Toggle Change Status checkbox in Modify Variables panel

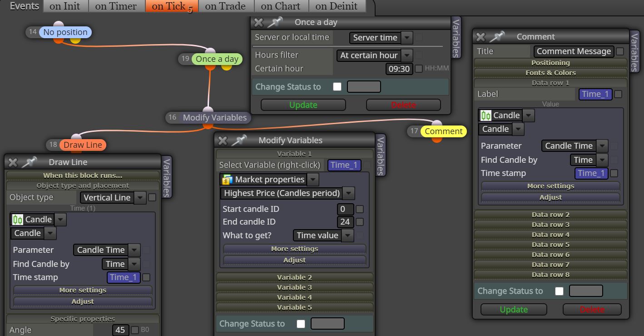(x=301, y=324)
